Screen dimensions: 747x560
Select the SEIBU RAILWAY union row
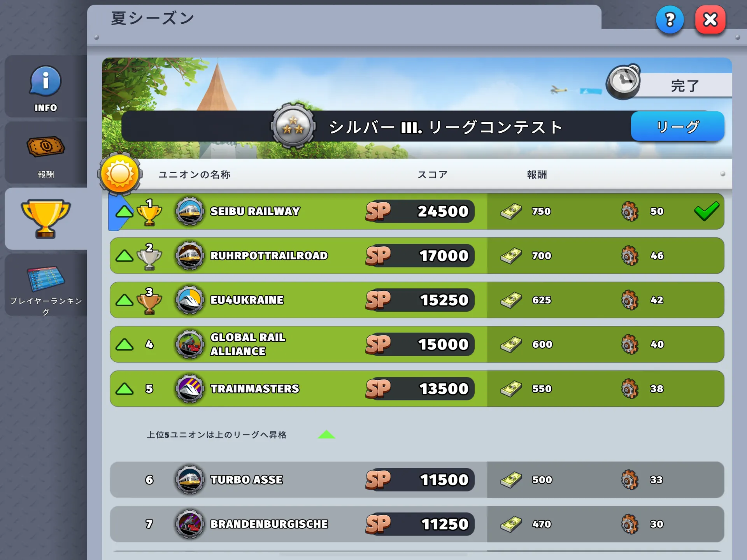pos(416,211)
